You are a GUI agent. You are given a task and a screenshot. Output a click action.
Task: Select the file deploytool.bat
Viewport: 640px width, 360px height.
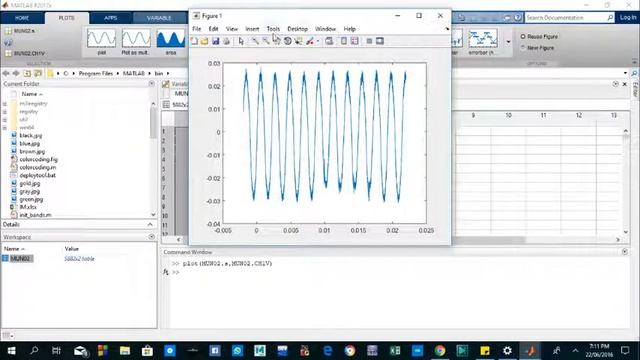(x=38, y=176)
